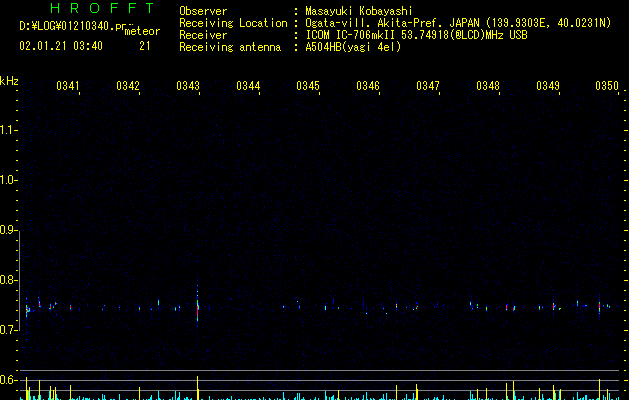The height and width of the screenshot is (400, 629).
Task: Click the 0349 time marker
Action: click(548, 86)
